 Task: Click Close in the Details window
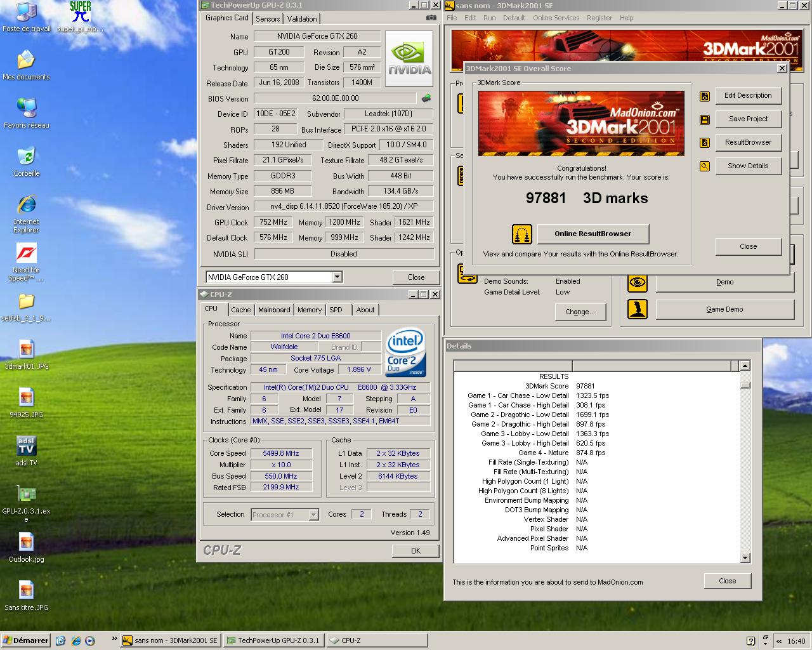[x=727, y=581]
